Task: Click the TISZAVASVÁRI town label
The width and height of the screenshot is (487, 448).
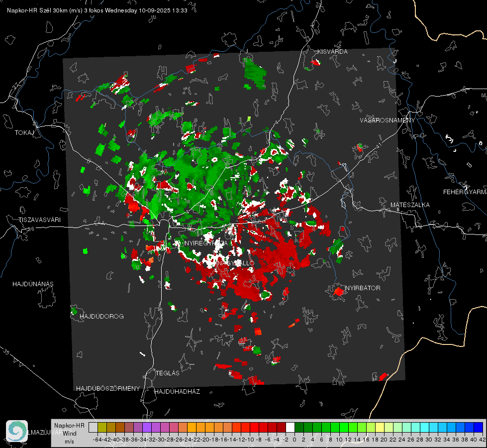Action: tap(40, 220)
